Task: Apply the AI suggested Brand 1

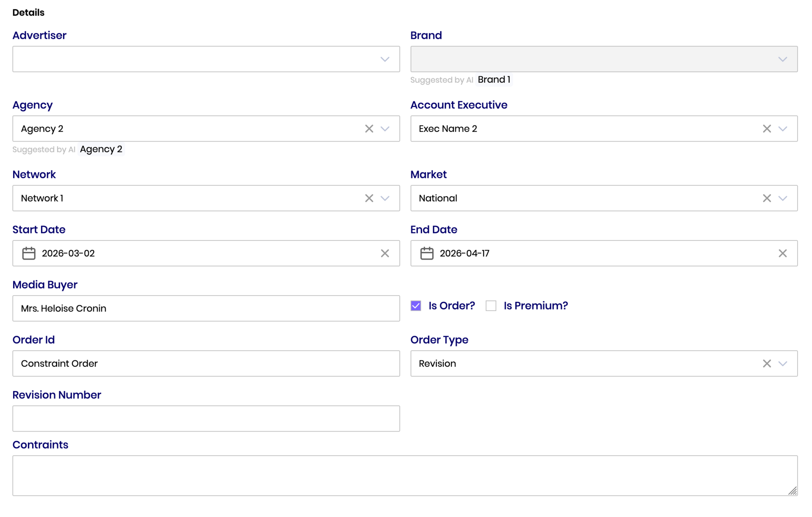Action: click(x=494, y=79)
